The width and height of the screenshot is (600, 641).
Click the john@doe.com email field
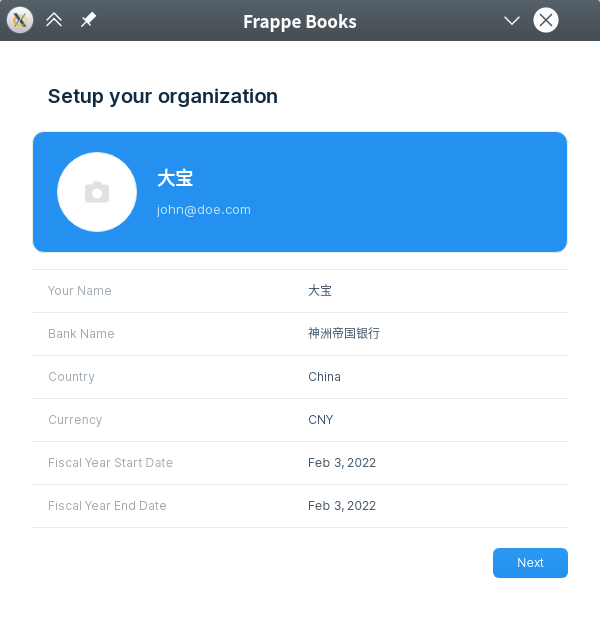[204, 210]
